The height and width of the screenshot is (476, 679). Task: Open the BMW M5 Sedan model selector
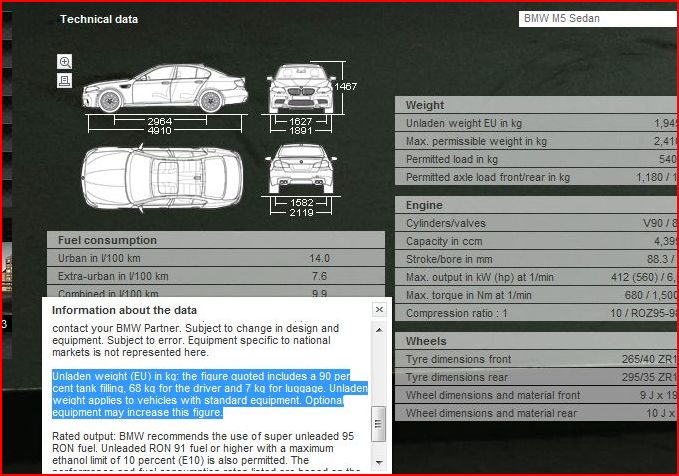click(x=598, y=19)
